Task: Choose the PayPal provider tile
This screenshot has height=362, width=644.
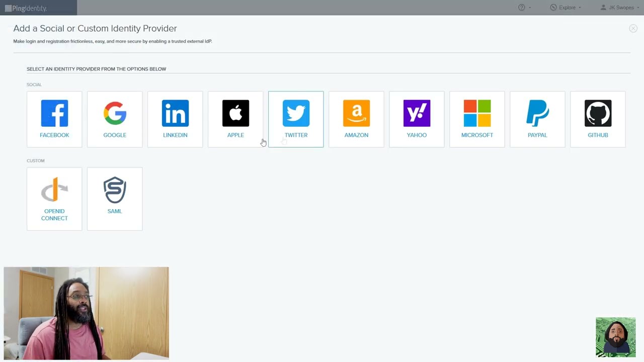Action: [x=537, y=119]
